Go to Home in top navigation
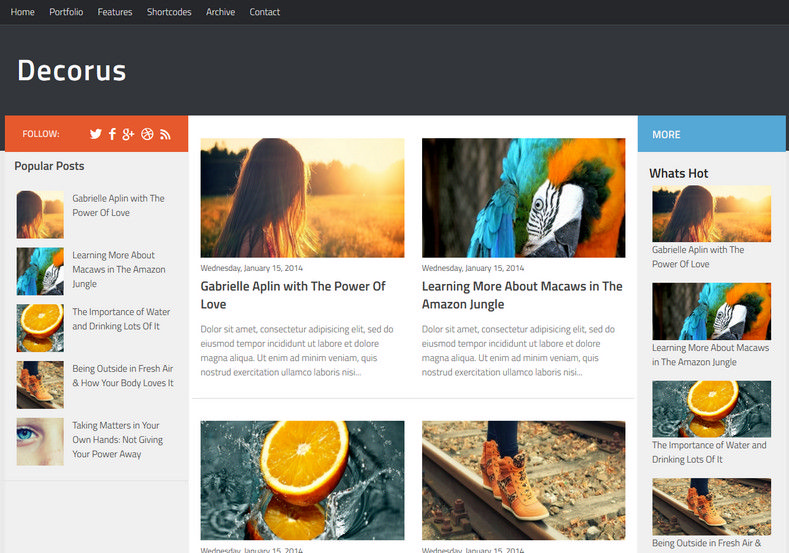The image size is (789, 553). [23, 12]
